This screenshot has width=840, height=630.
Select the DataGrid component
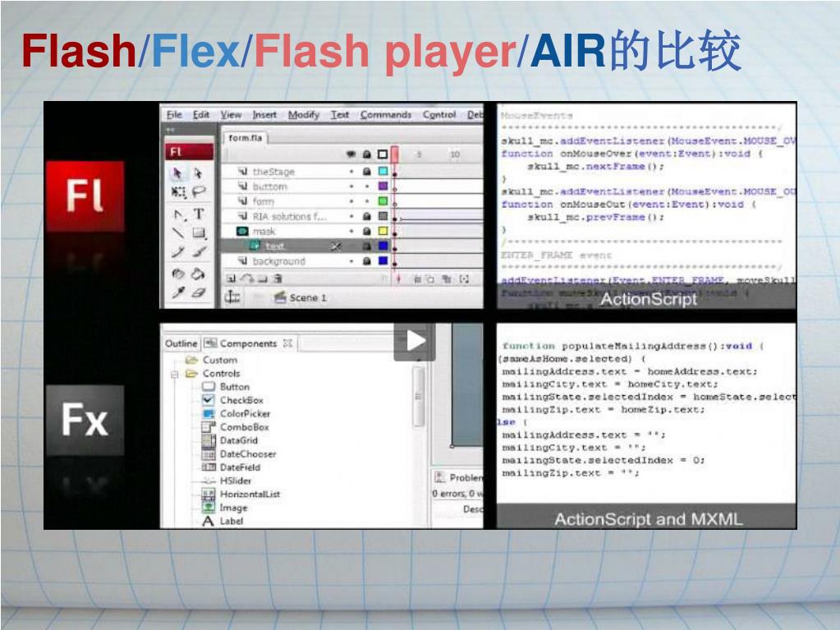coord(229,440)
